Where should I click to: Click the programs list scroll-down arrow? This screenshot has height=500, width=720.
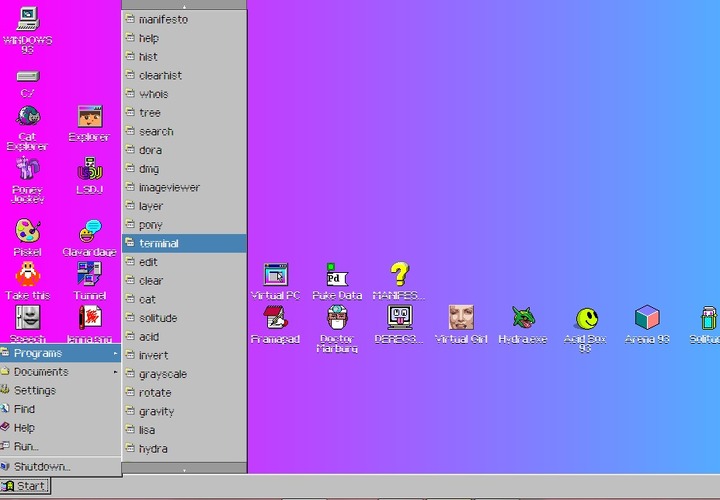point(184,468)
